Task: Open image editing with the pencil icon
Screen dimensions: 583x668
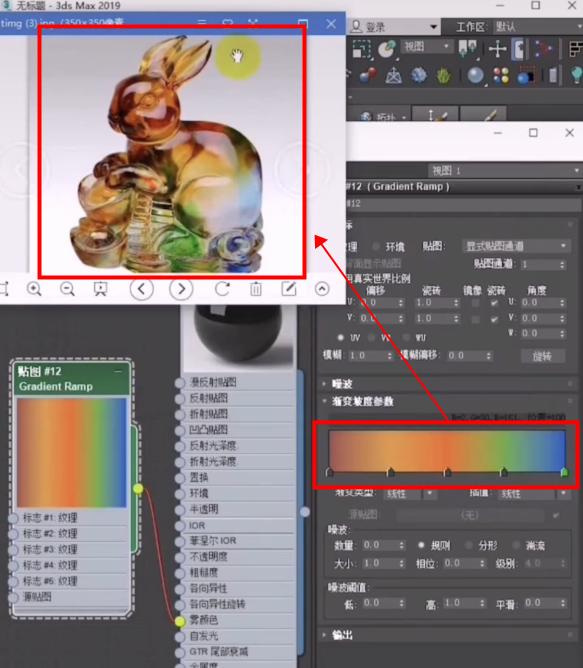Action: 289,289
